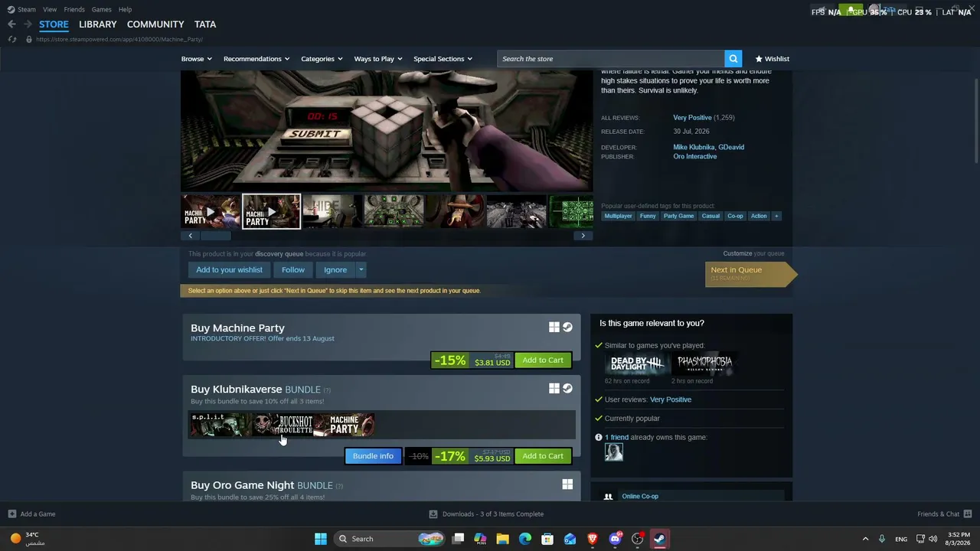Open Bundle info for Klubnikaverse
980x551 pixels.
(373, 456)
